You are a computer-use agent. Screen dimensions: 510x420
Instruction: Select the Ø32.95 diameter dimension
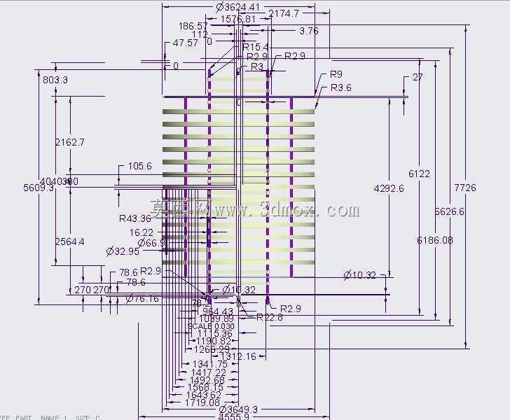click(123, 251)
